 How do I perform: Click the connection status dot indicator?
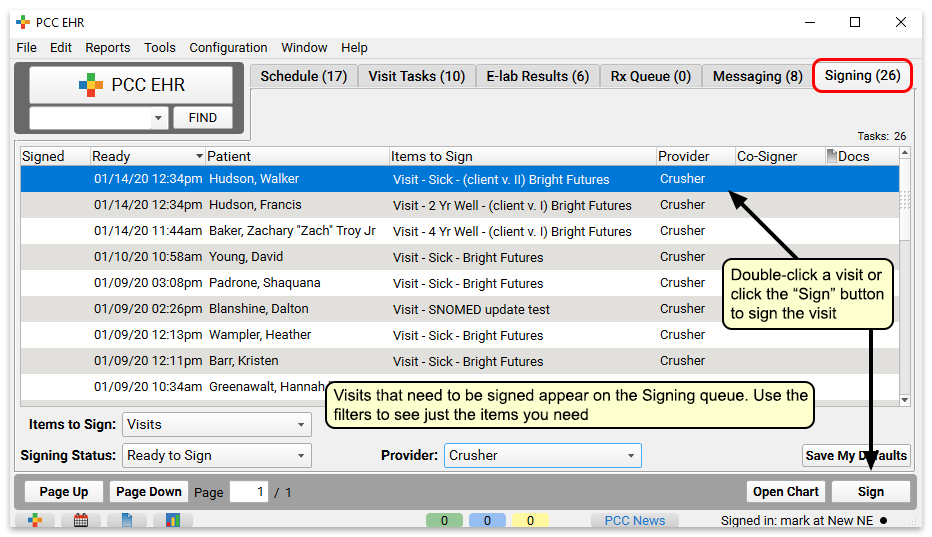tap(884, 521)
